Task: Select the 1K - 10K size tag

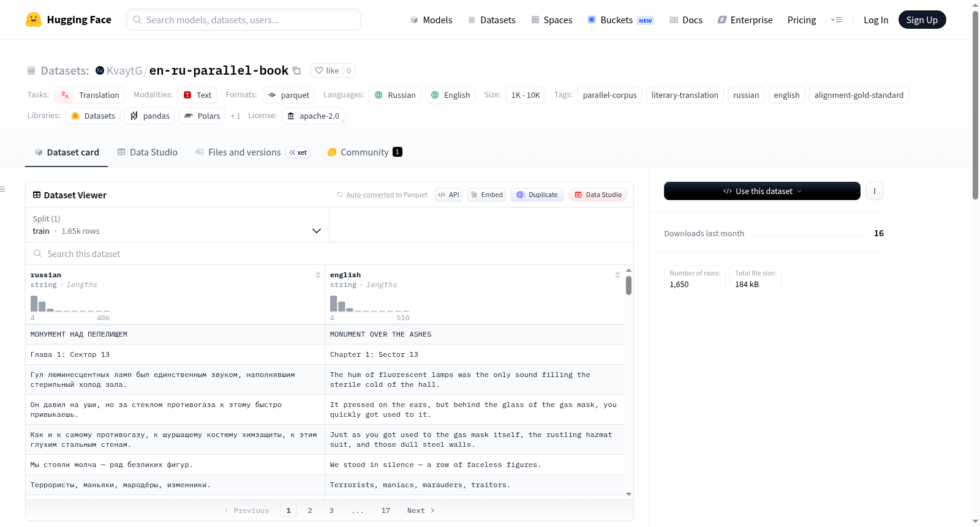Action: [526, 95]
